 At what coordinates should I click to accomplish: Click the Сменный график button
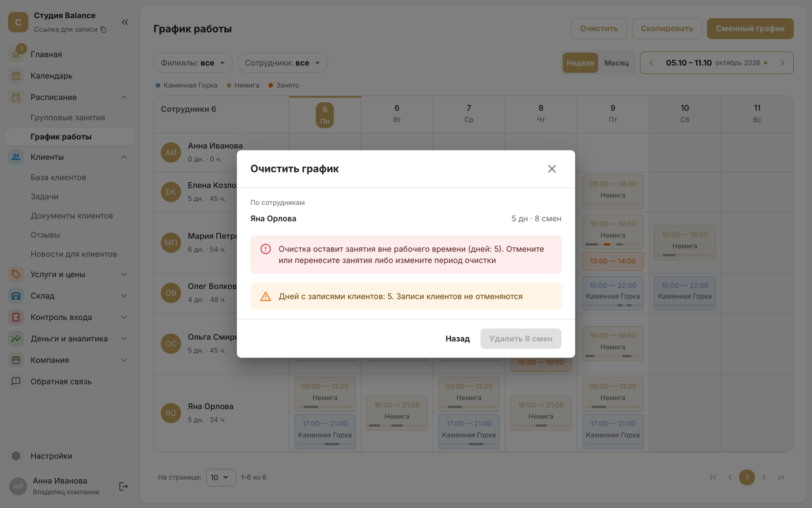click(x=750, y=28)
